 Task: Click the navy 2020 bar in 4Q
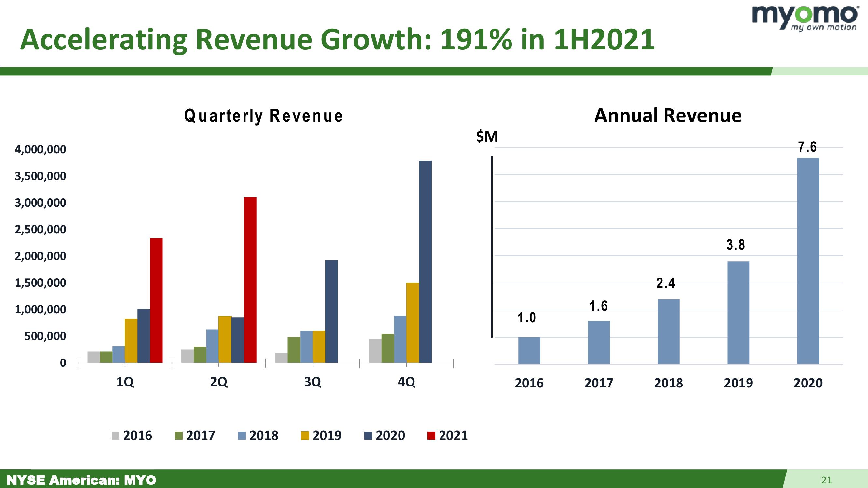pyautogui.click(x=425, y=262)
